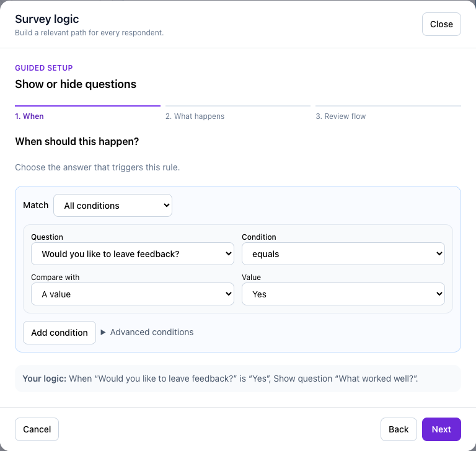This screenshot has width=476, height=451.
Task: Click the Cancel button
Action: tap(37, 429)
